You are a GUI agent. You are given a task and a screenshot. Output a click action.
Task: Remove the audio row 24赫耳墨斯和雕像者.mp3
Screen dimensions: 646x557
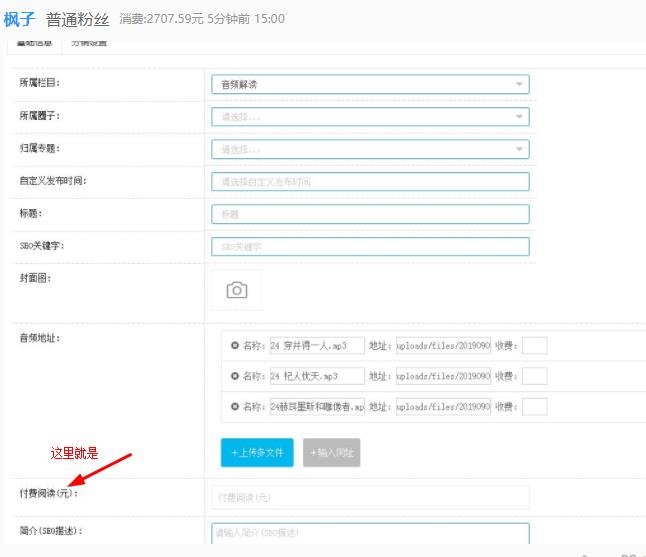[235, 407]
